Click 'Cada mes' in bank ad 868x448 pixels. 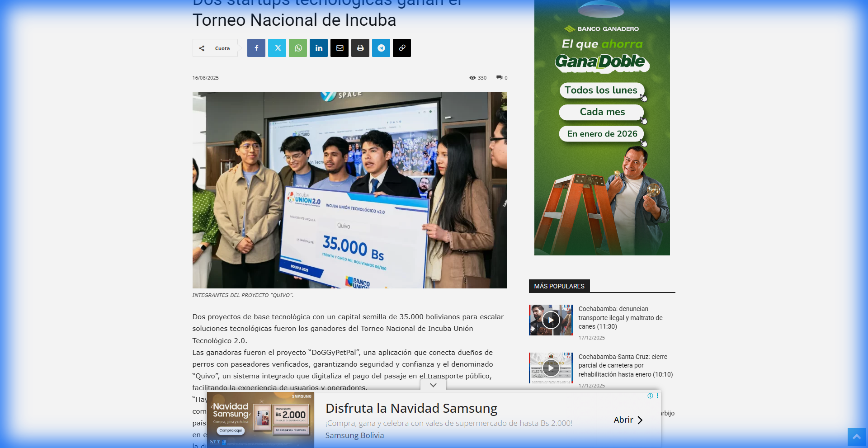click(x=602, y=112)
